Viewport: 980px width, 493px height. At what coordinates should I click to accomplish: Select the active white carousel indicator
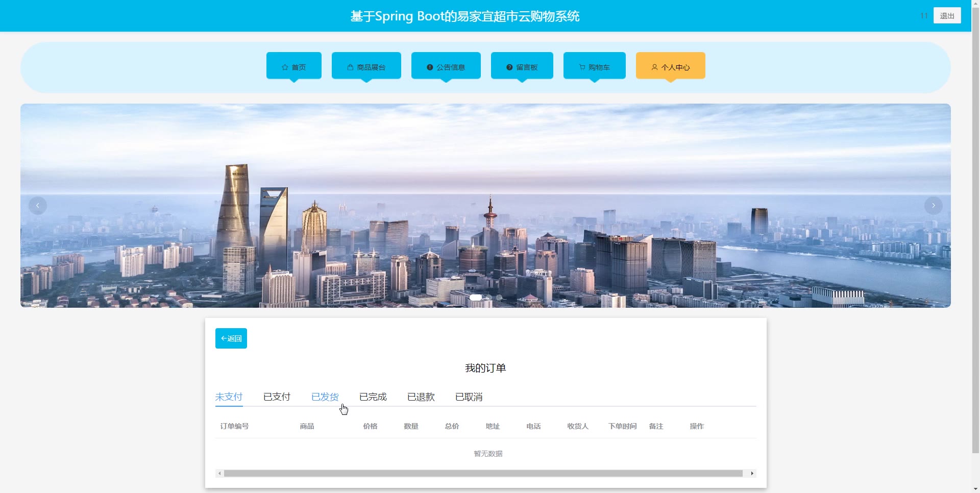point(476,298)
